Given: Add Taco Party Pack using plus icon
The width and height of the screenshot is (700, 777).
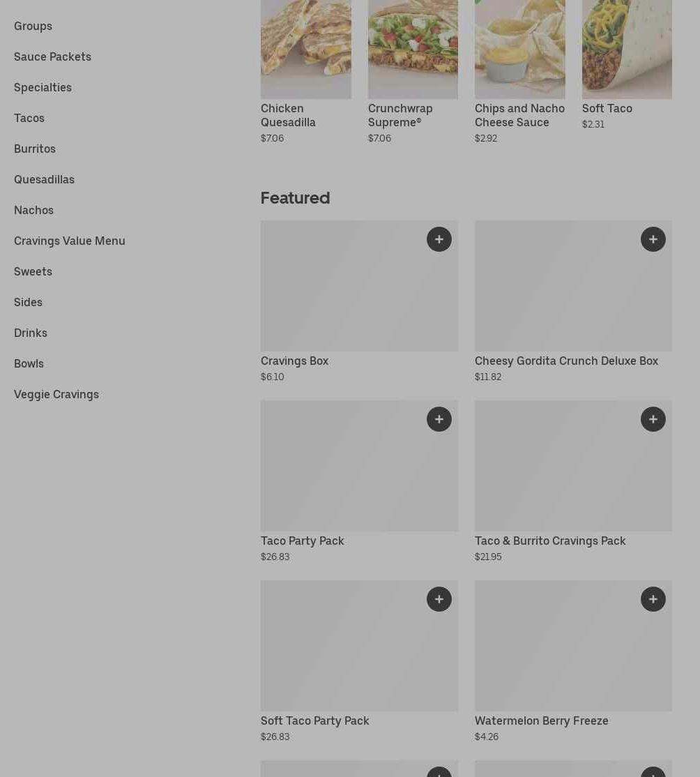Looking at the screenshot, I should point(439,419).
